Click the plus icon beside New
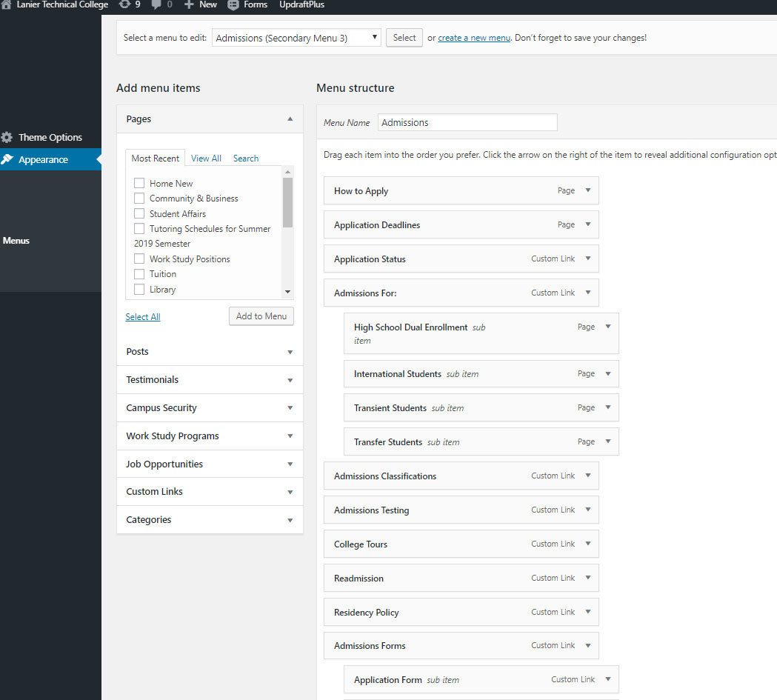The height and width of the screenshot is (700, 777). tap(189, 4)
